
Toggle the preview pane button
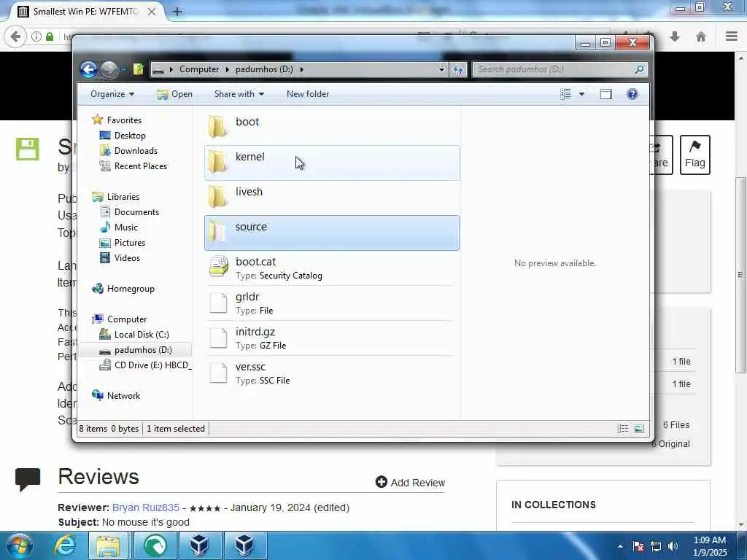pos(606,94)
